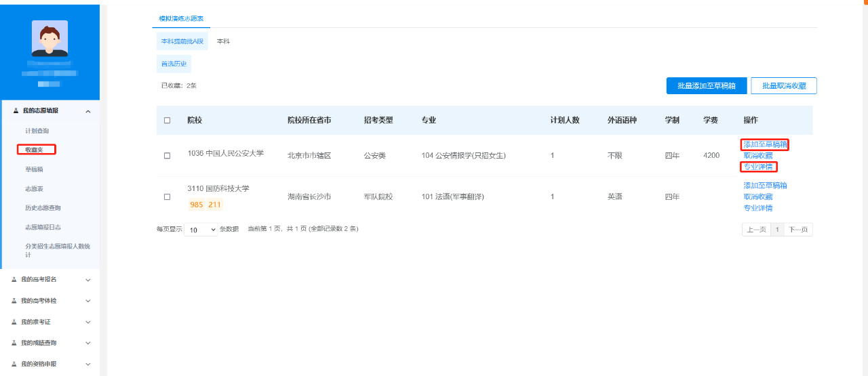Click the icon beside 我的高考报名
Image resolution: width=868 pixels, height=376 pixels.
click(15, 279)
